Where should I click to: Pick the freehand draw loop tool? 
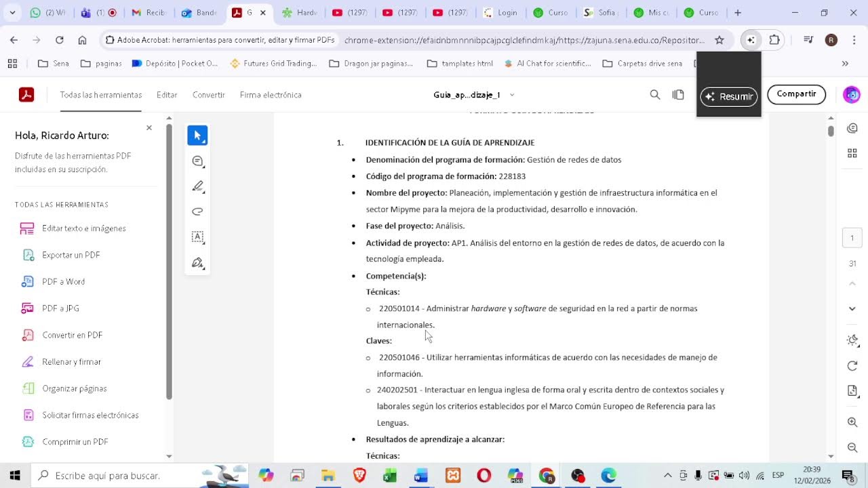click(197, 211)
